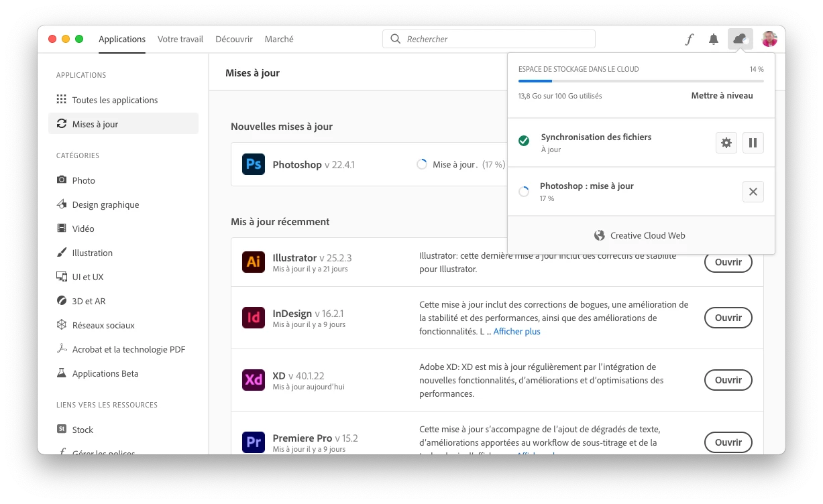Click the green sync status checkmark

524,141
